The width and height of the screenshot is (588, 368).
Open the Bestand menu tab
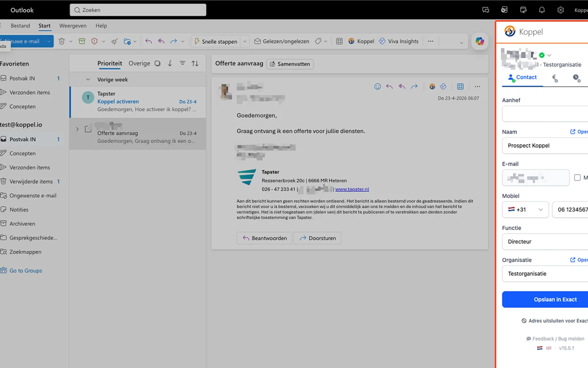click(20, 26)
